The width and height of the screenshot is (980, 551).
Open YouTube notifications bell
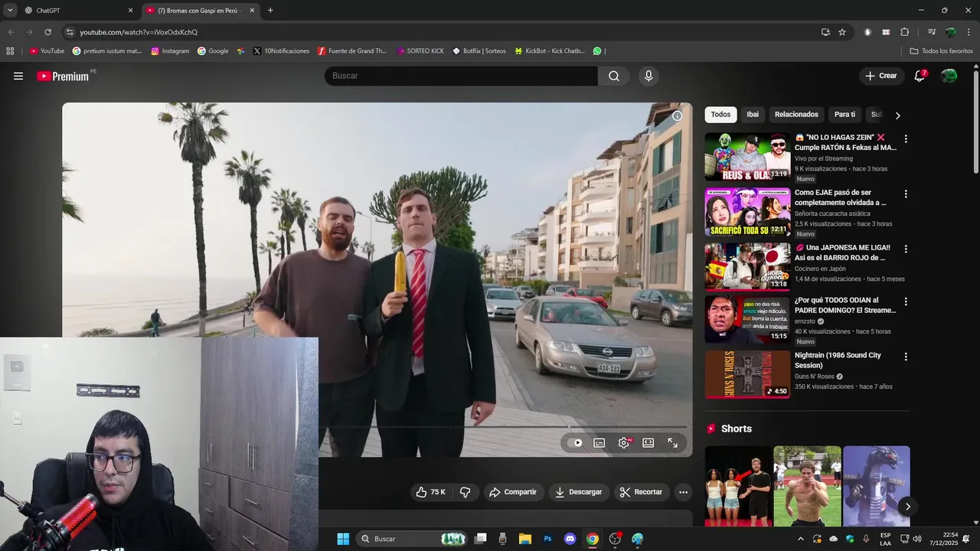tap(920, 76)
